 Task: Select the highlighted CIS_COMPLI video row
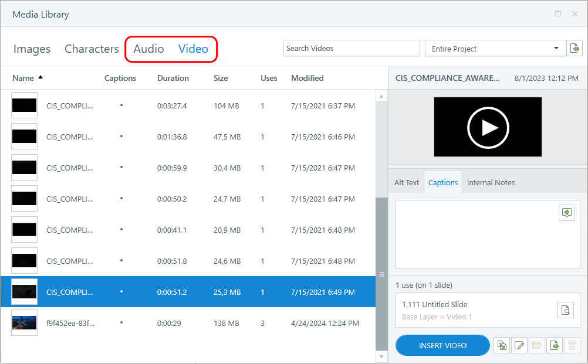[x=176, y=292]
